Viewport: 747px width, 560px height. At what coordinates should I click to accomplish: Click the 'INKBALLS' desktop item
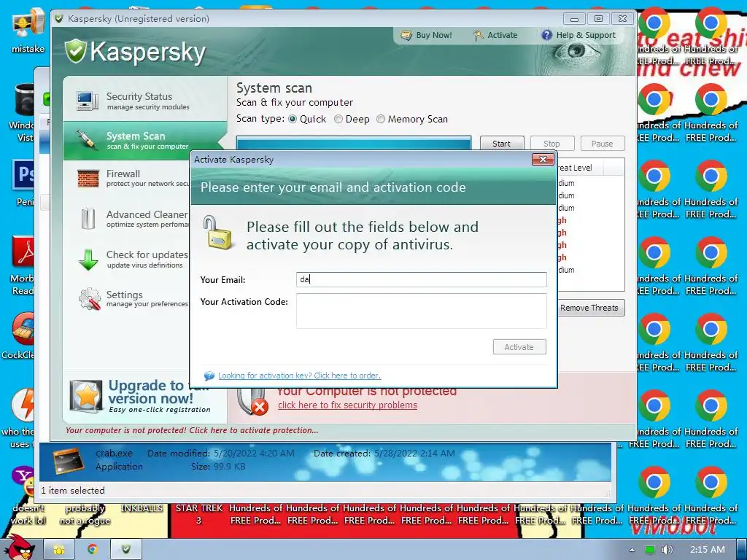click(x=142, y=508)
